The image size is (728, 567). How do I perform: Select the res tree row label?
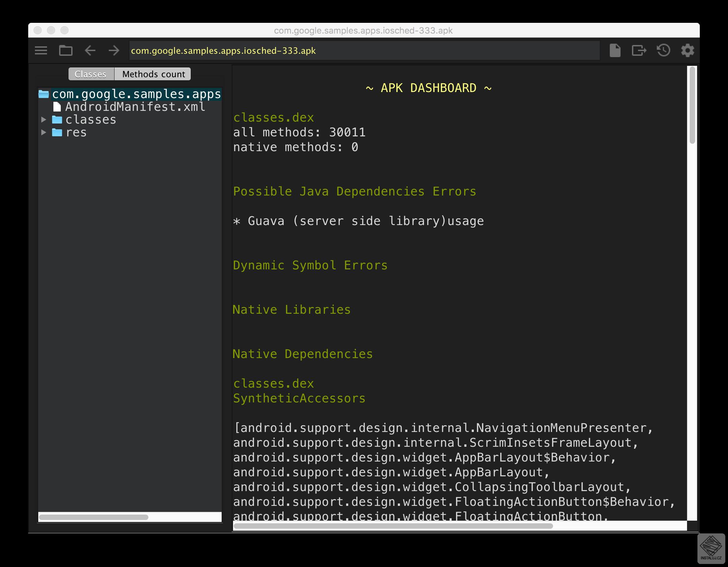[76, 132]
